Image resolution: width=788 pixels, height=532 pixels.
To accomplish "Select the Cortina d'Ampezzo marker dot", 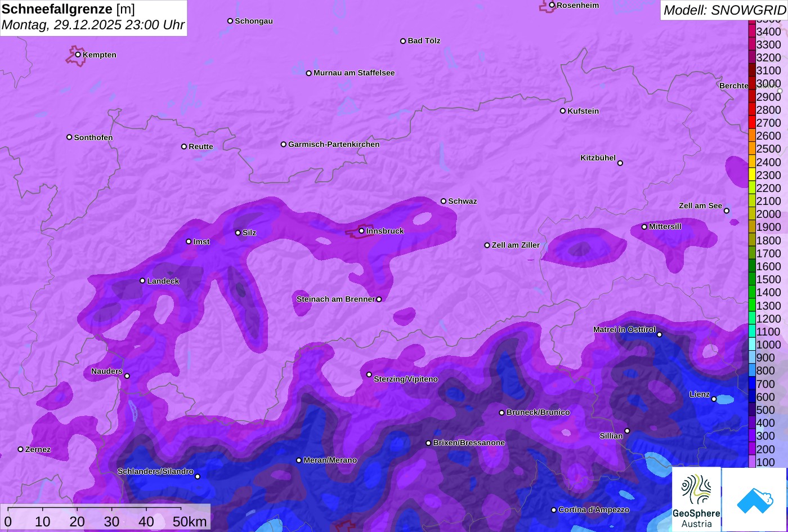I will click(x=554, y=510).
